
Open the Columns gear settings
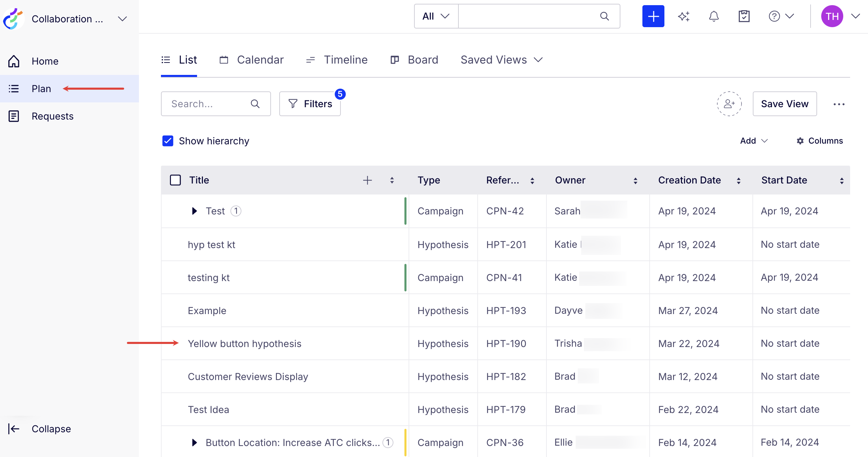pyautogui.click(x=820, y=141)
